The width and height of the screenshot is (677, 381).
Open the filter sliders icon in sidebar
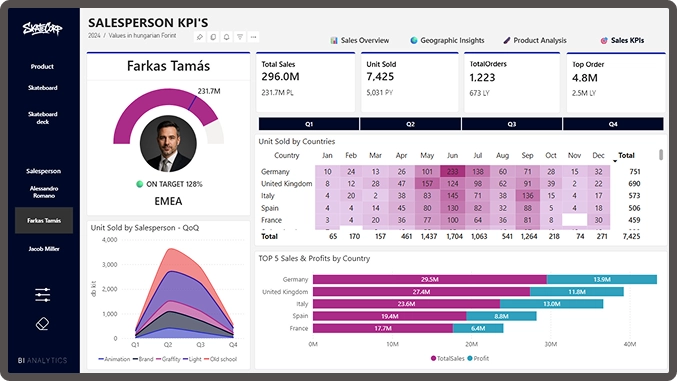[x=42, y=295]
